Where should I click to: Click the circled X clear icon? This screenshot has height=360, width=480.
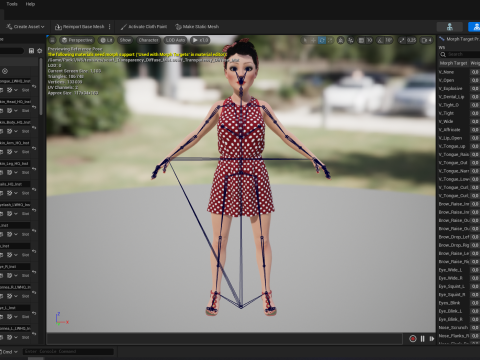5,71
